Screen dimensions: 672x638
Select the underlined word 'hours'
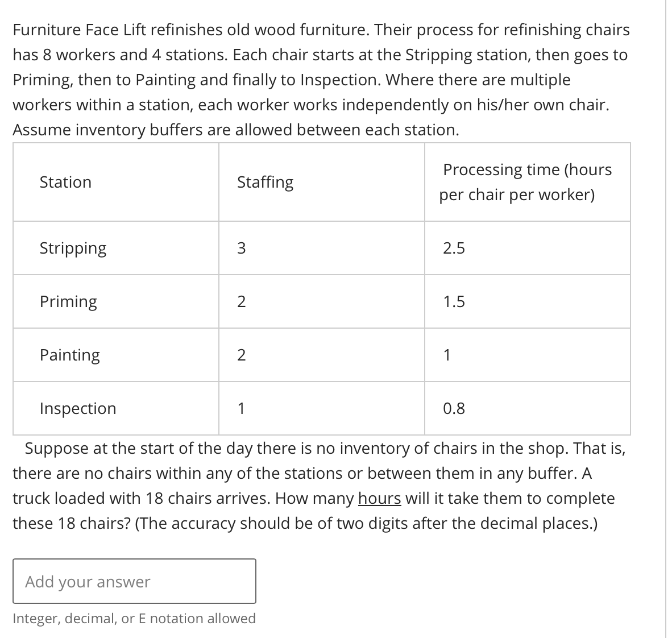[379, 498]
